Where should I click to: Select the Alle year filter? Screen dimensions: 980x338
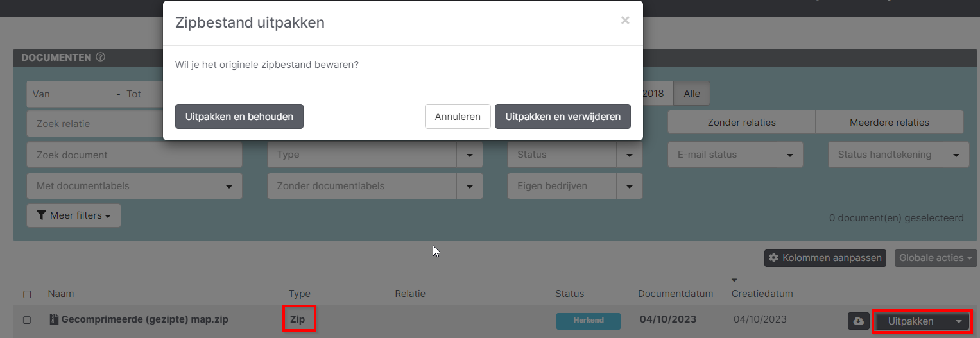[x=692, y=94]
